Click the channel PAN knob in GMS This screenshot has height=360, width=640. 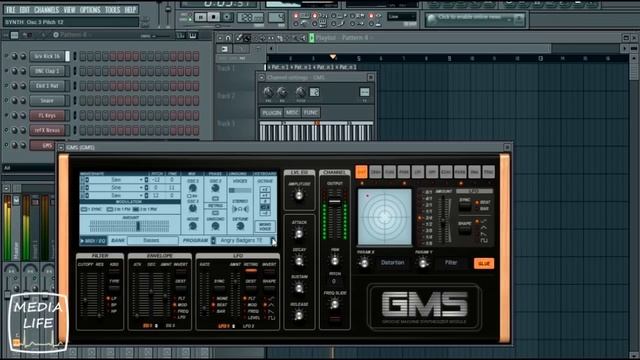[x=335, y=260]
